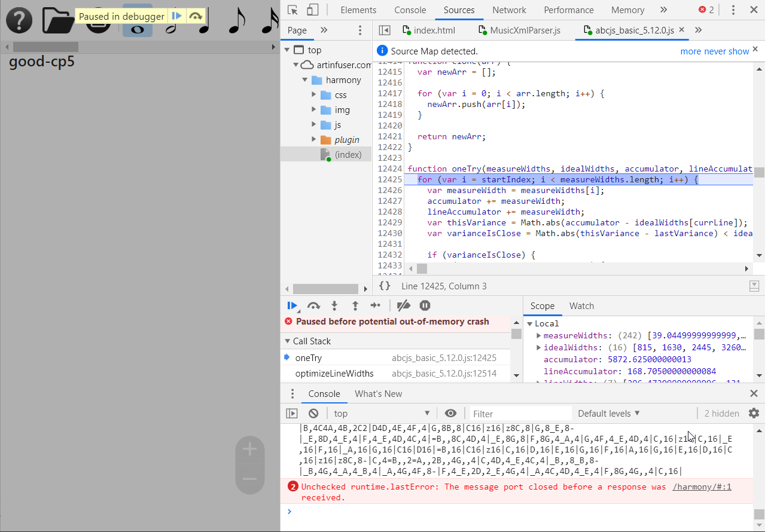
Task: Open the help question mark icon
Action: 19,20
